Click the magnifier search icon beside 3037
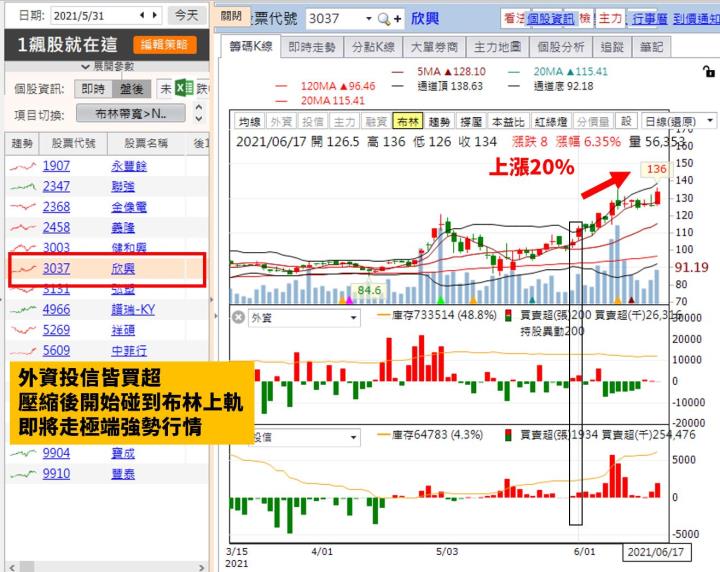The image size is (720, 572). (x=383, y=19)
